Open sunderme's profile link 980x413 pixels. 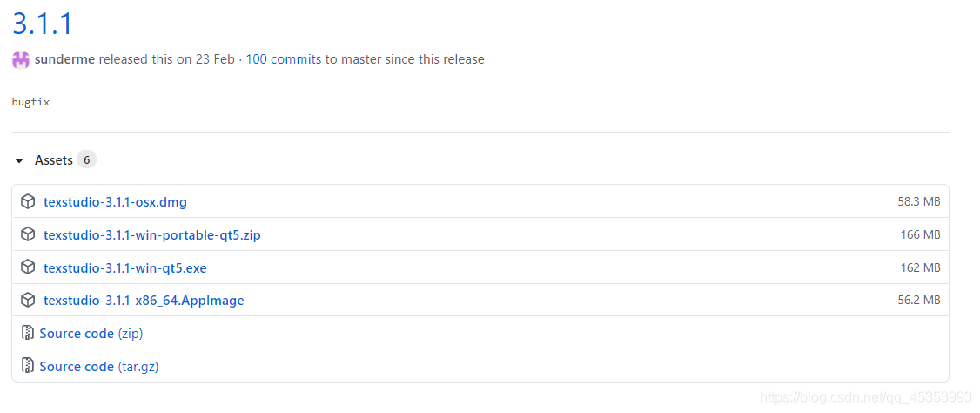[x=64, y=59]
